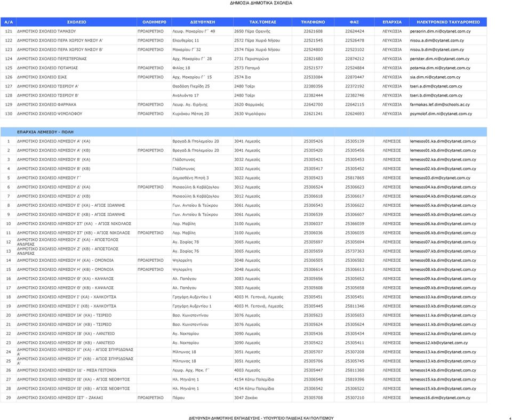
Task: Click fax number 25819396
Action: point(354,379)
